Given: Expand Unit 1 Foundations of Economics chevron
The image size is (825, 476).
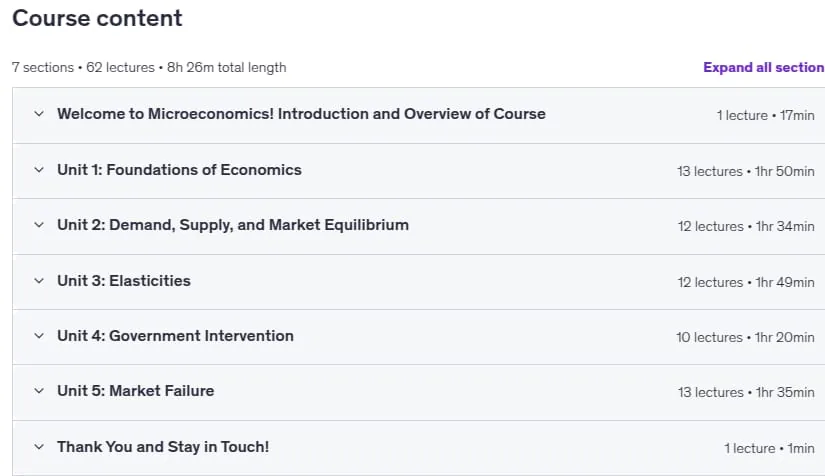Looking at the screenshot, I should 39,170.
